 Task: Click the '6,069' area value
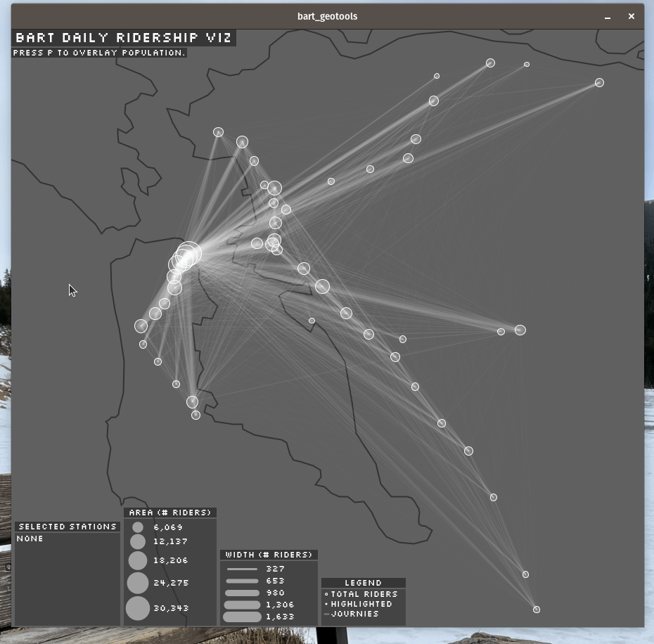click(x=169, y=527)
